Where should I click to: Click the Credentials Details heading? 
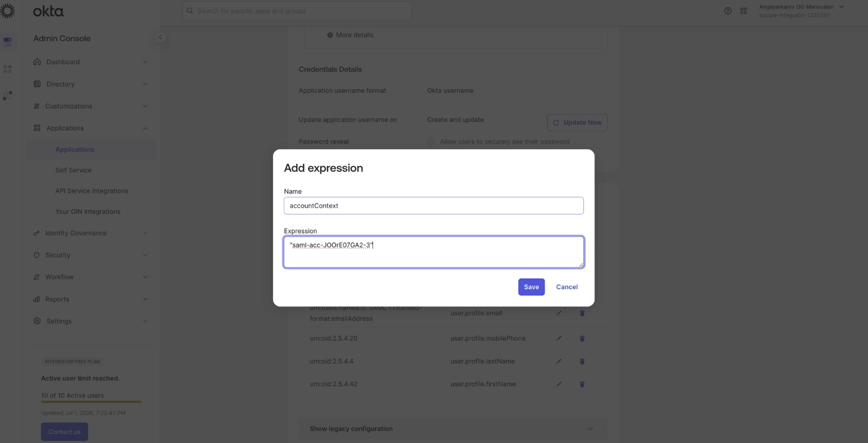click(x=330, y=69)
